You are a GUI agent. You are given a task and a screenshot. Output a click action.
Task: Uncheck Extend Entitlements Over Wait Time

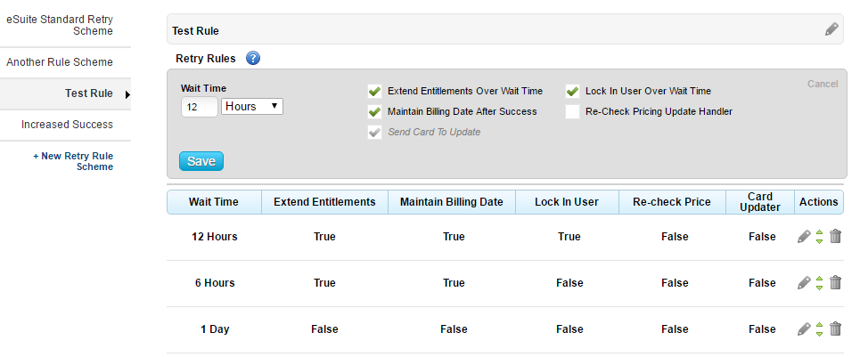(x=374, y=91)
